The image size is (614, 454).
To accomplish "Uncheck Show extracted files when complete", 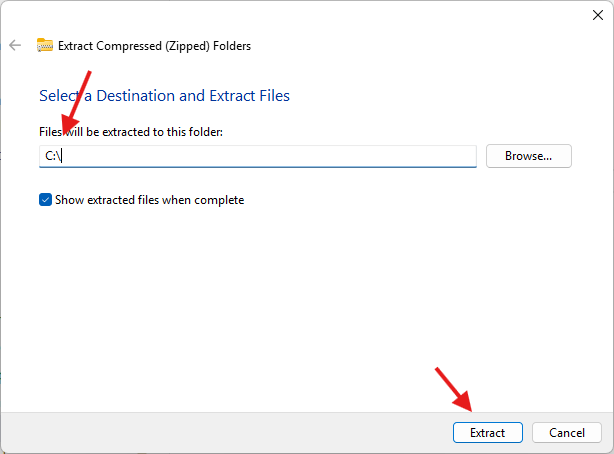I will [x=45, y=200].
